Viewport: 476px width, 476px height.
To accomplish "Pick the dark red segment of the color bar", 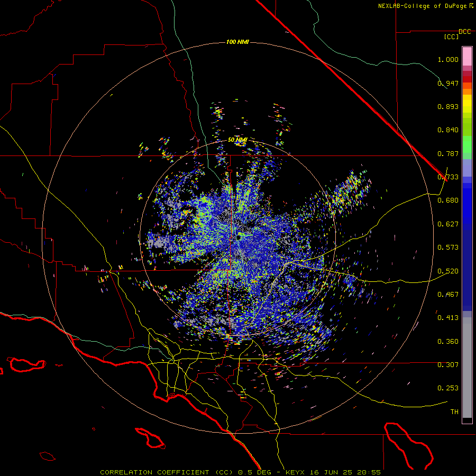I will [x=467, y=79].
